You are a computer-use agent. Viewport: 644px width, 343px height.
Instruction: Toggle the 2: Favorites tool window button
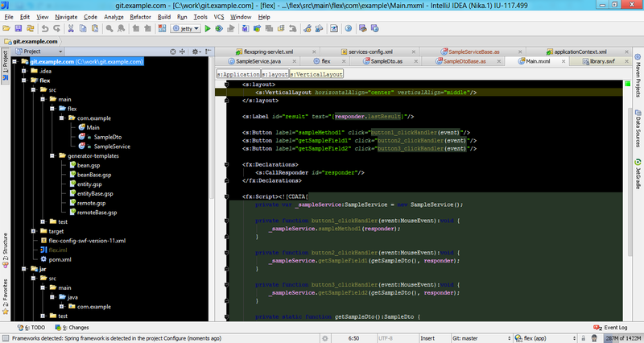pyautogui.click(x=6, y=296)
